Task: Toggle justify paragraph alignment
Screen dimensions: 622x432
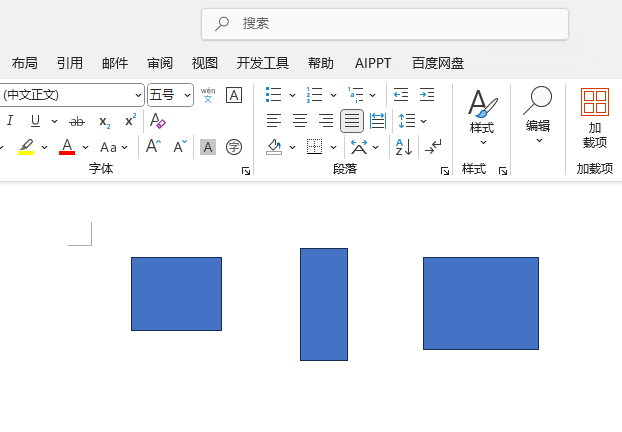Action: (352, 121)
